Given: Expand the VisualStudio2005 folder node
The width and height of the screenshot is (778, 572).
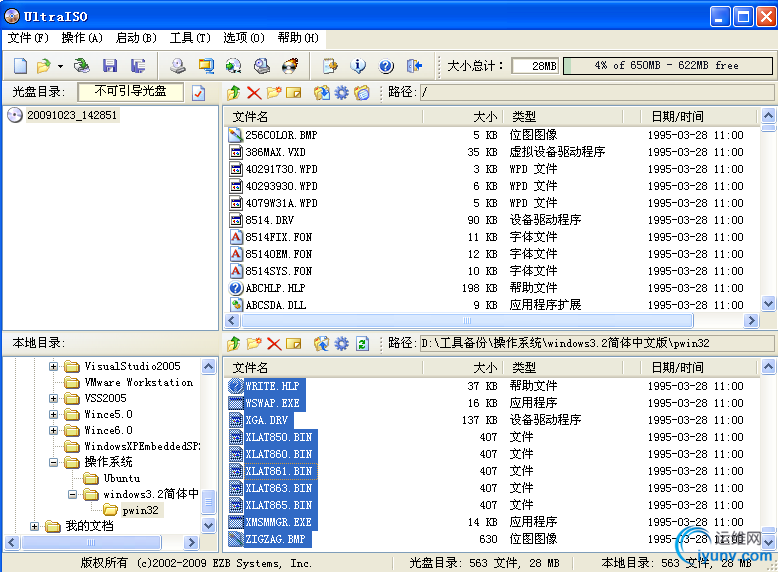Looking at the screenshot, I should [53, 367].
